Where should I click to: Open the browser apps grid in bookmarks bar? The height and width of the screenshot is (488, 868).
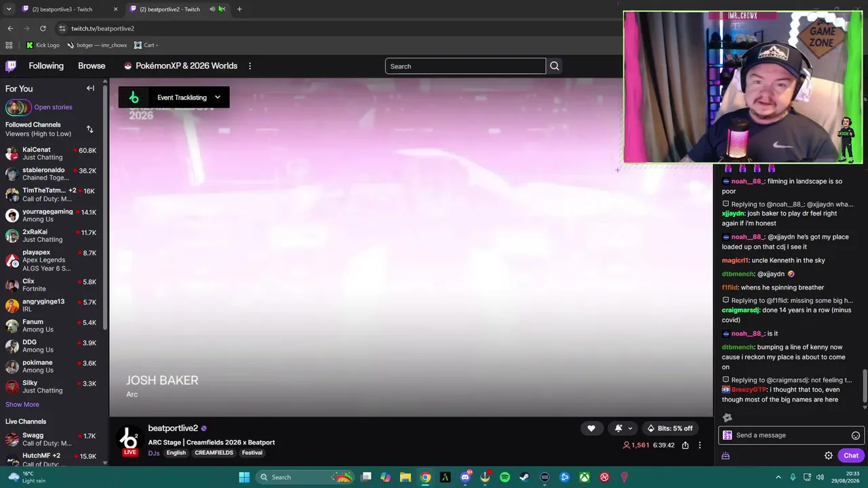pyautogui.click(x=9, y=45)
